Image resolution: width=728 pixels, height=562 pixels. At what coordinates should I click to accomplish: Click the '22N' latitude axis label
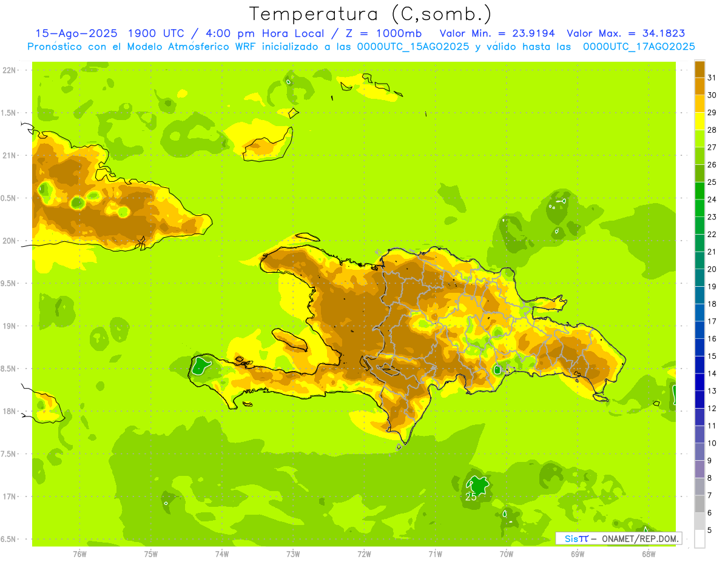coord(10,70)
